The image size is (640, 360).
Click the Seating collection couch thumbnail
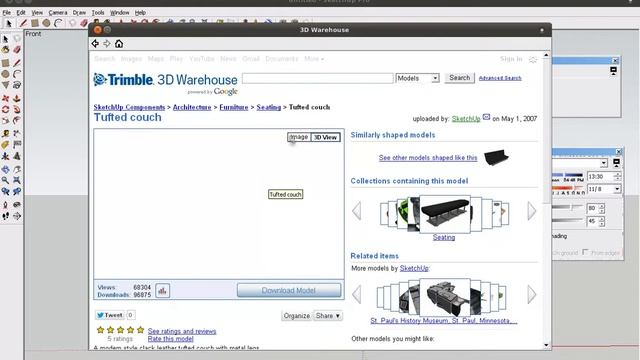pyautogui.click(x=445, y=213)
